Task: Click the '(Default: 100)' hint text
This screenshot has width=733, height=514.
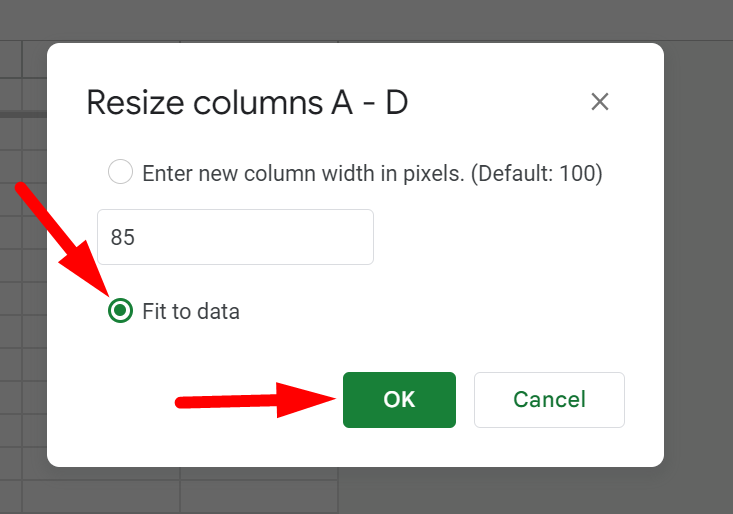Action: [x=536, y=173]
